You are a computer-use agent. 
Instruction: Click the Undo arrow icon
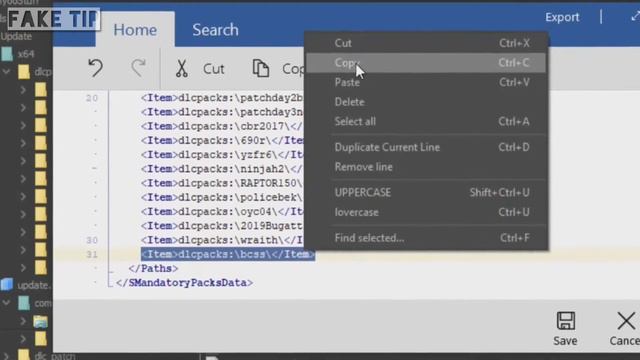(96, 68)
